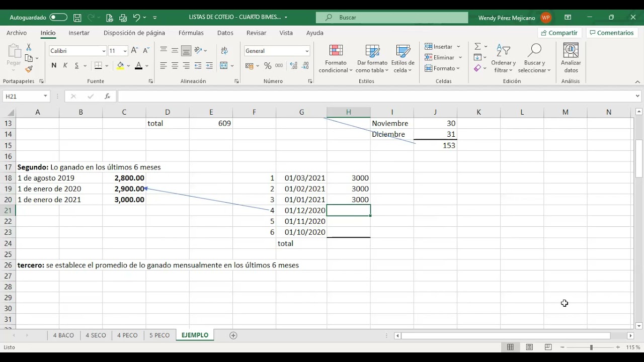Click the Merge and Center icon

coord(224,66)
